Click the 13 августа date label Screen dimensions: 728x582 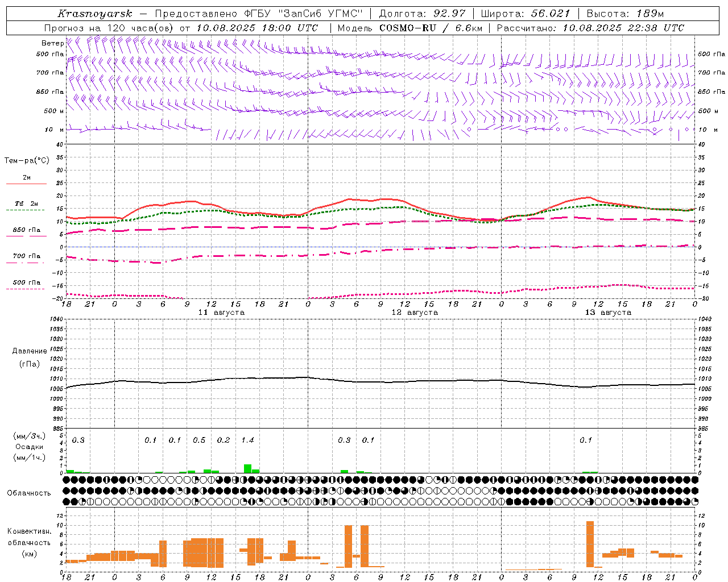(x=608, y=313)
